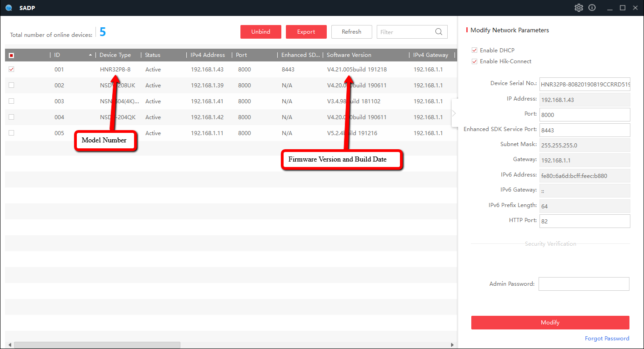Check the device 002 row checkbox
The height and width of the screenshot is (349, 644).
[x=11, y=85]
